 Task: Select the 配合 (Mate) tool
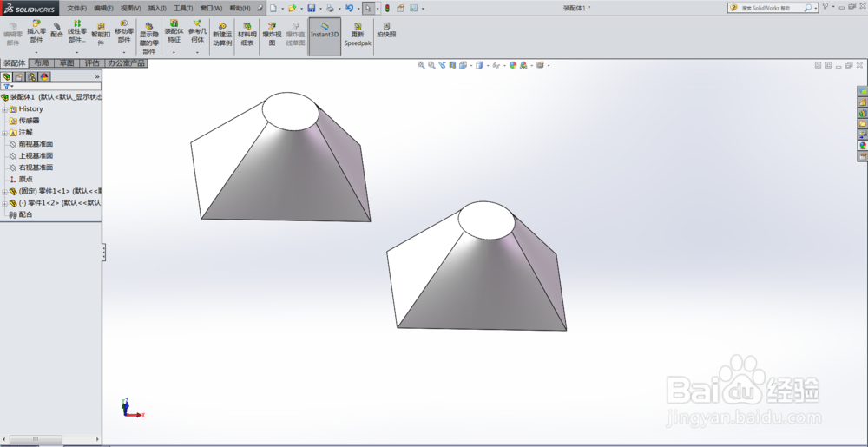click(56, 30)
